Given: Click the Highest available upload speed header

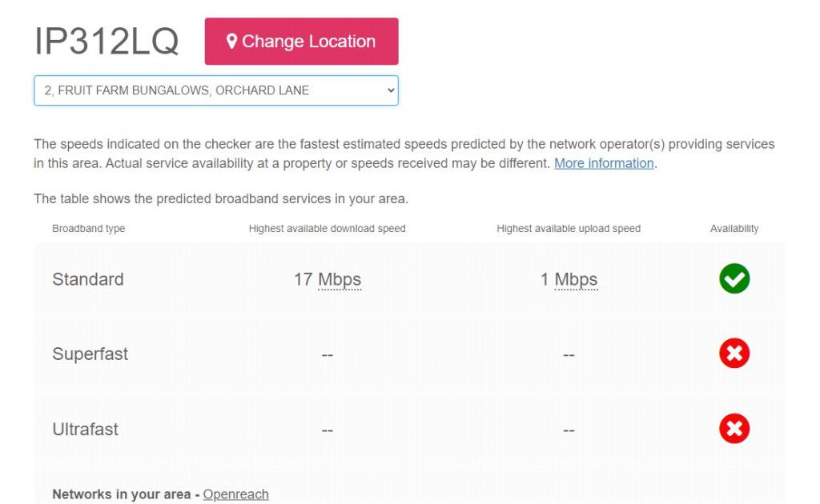Looking at the screenshot, I should 569,229.
